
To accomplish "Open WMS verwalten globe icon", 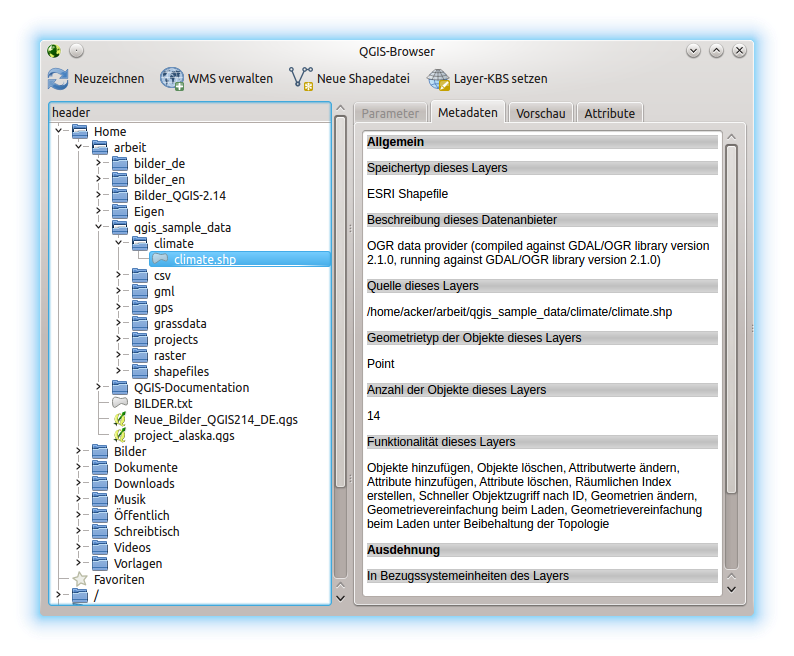I will 172,78.
